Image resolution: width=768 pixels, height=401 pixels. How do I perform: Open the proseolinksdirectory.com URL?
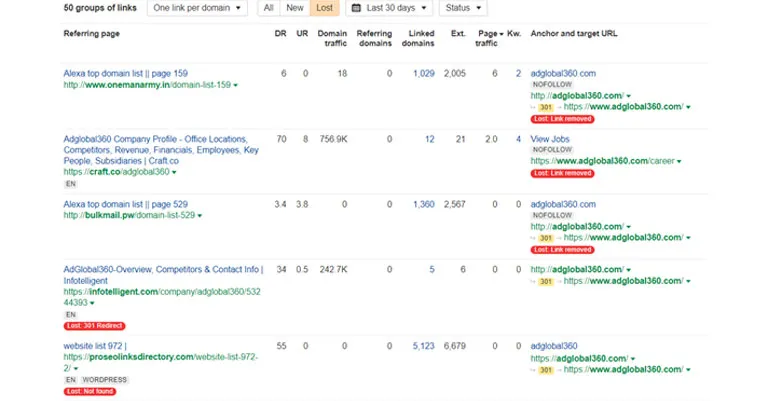click(160, 362)
